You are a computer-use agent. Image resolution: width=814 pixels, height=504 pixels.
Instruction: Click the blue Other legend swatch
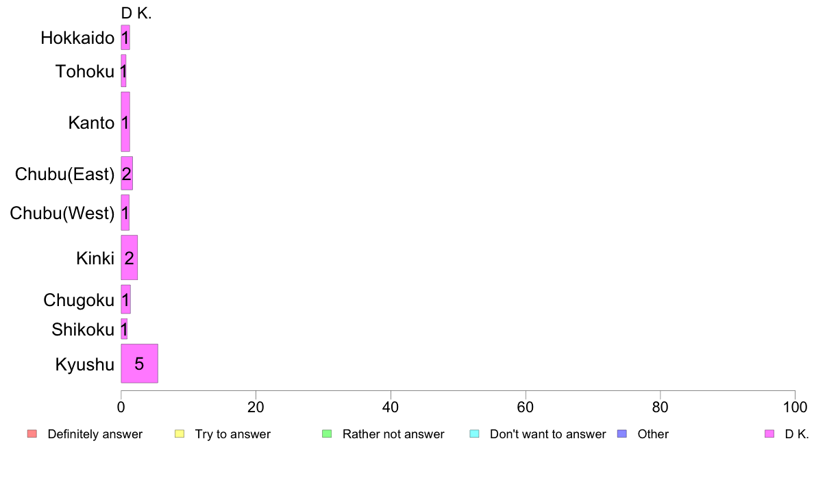(622, 434)
